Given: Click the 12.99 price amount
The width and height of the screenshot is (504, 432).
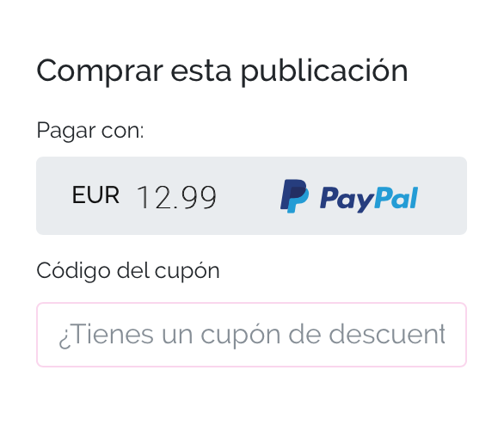Looking at the screenshot, I should pos(176,197).
